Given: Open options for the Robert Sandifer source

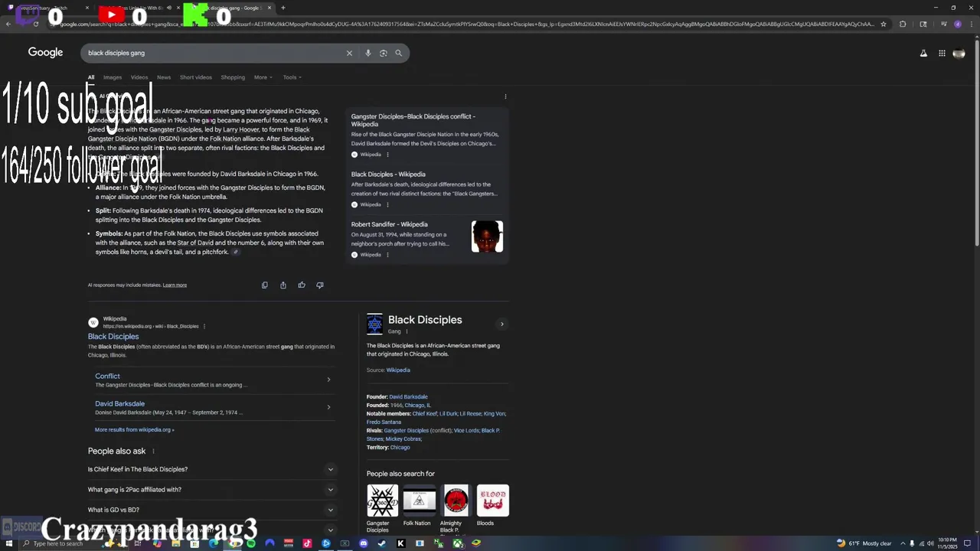Looking at the screenshot, I should pos(387,255).
